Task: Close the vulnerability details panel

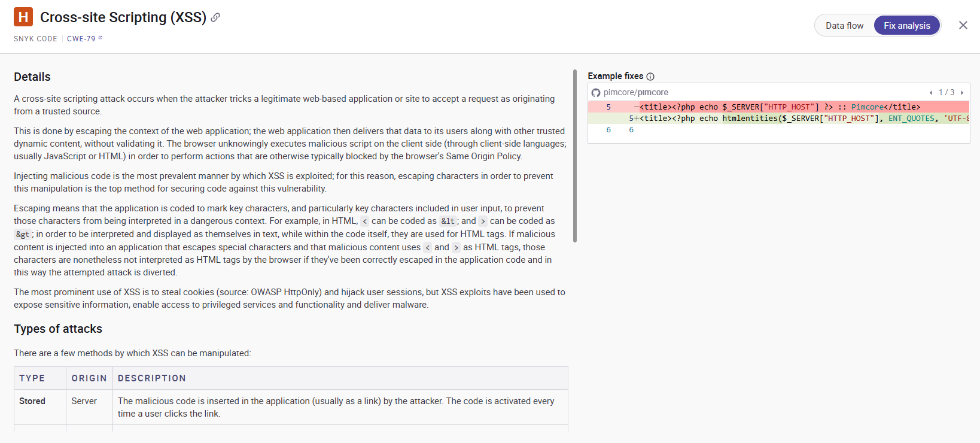Action: (963, 25)
